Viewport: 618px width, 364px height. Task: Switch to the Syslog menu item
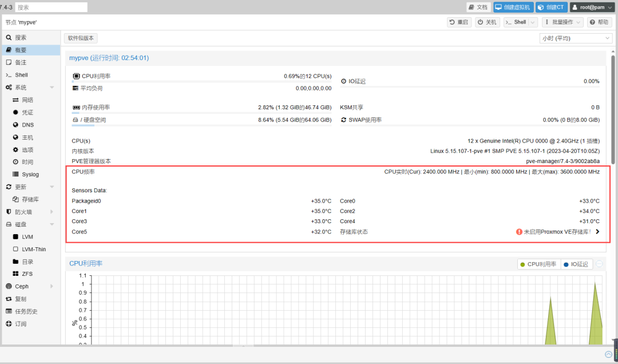[x=30, y=175]
